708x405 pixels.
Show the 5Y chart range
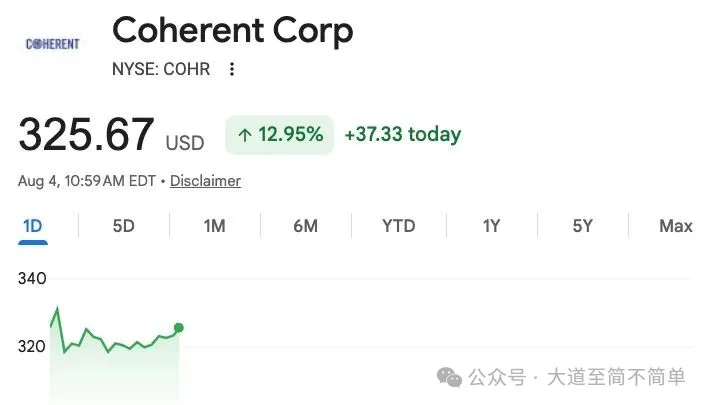pos(582,226)
